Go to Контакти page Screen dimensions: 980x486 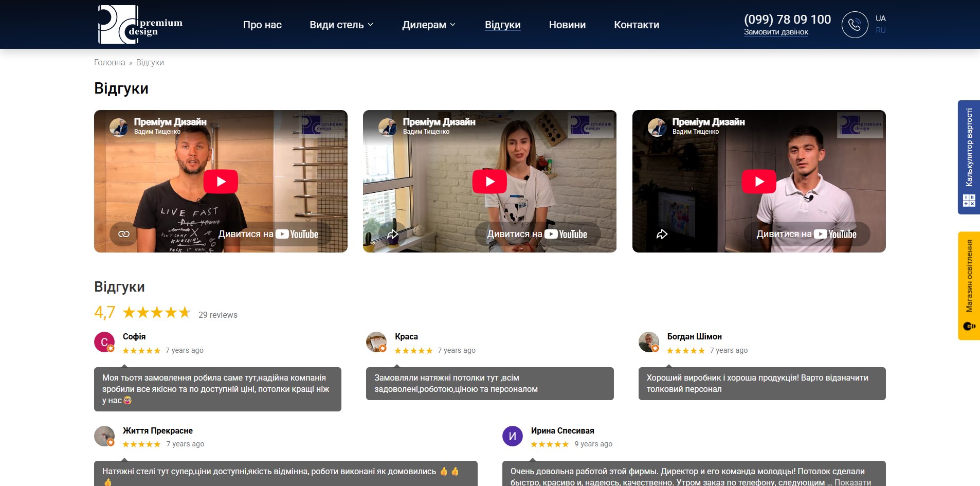(637, 25)
